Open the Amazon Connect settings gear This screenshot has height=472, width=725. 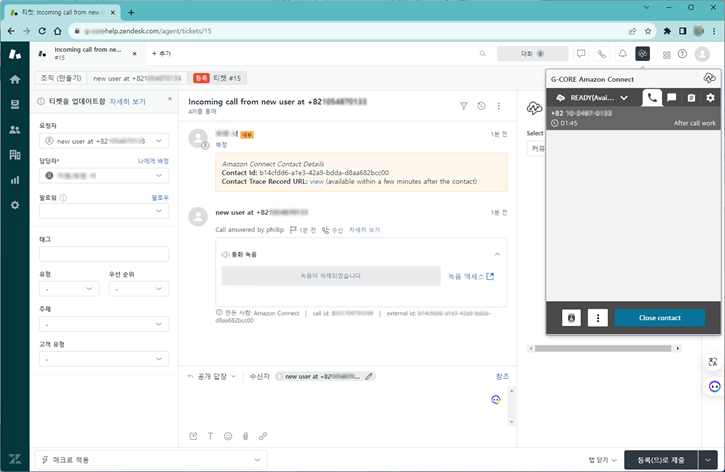tap(710, 98)
